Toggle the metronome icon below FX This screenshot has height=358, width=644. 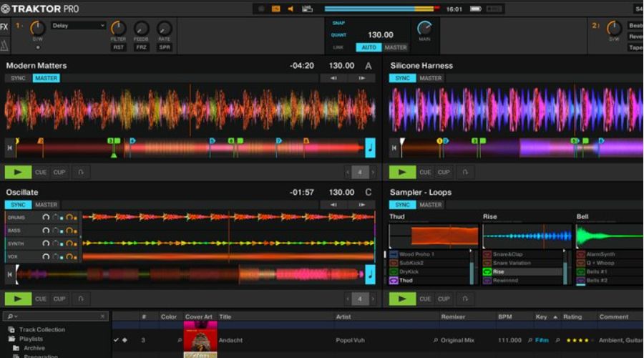click(4, 45)
